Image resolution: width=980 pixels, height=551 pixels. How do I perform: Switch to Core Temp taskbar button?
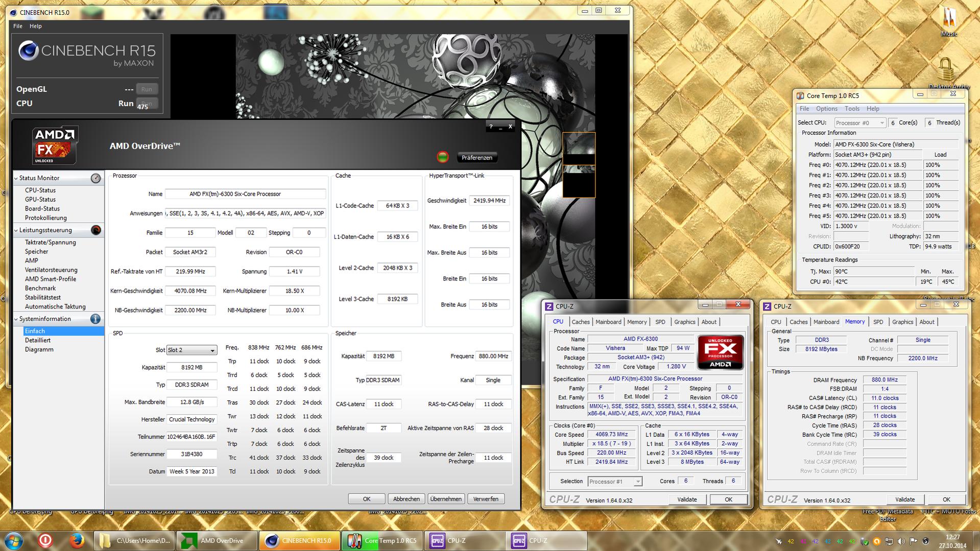click(383, 541)
